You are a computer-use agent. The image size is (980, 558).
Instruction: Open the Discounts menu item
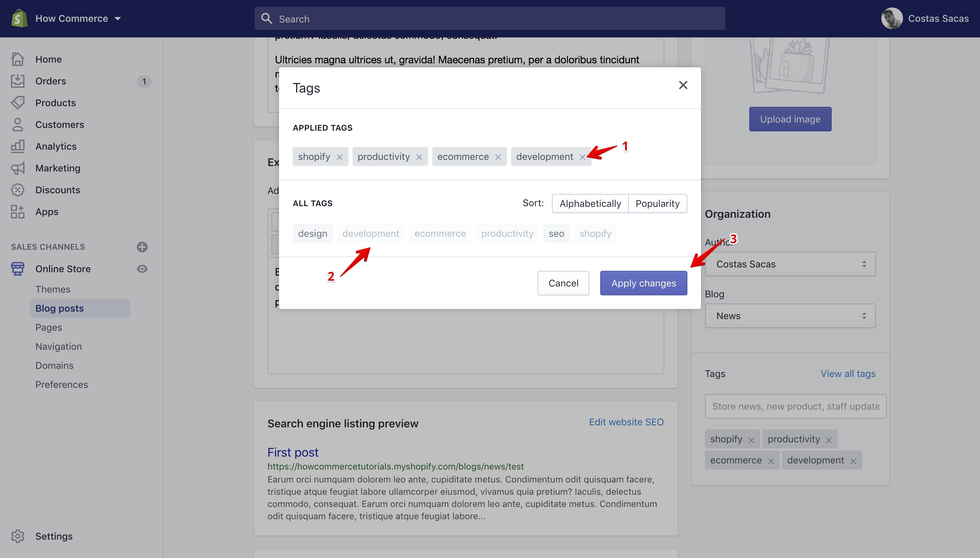coord(58,190)
